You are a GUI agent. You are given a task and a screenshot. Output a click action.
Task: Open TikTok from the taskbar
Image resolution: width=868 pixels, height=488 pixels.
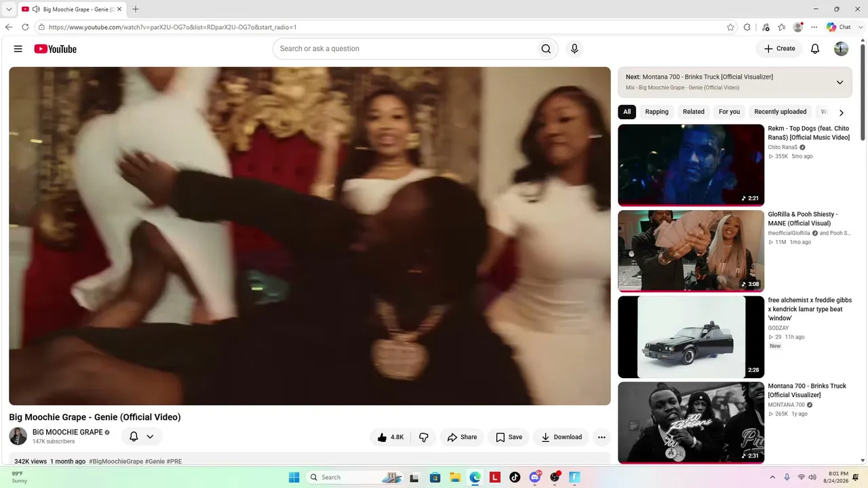(x=515, y=477)
